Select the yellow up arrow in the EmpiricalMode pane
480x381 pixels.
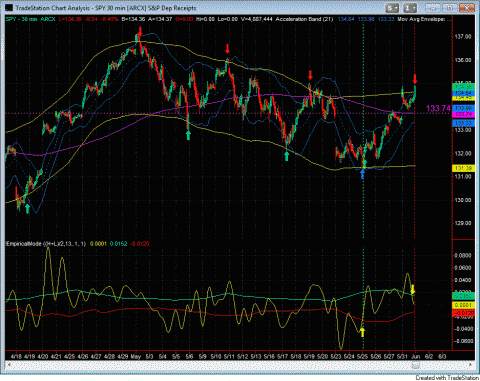point(363,332)
